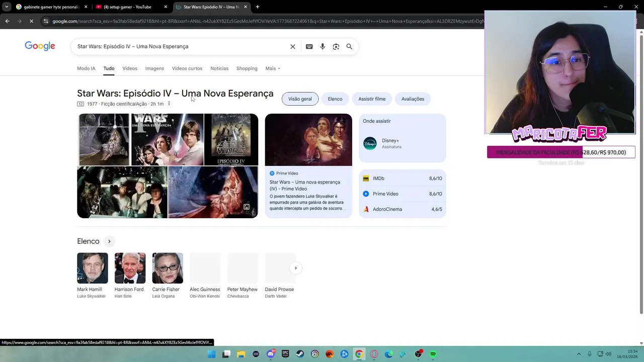The width and height of the screenshot is (644, 362).
Task: Click the browser address bar
Action: pyautogui.click(x=267, y=21)
